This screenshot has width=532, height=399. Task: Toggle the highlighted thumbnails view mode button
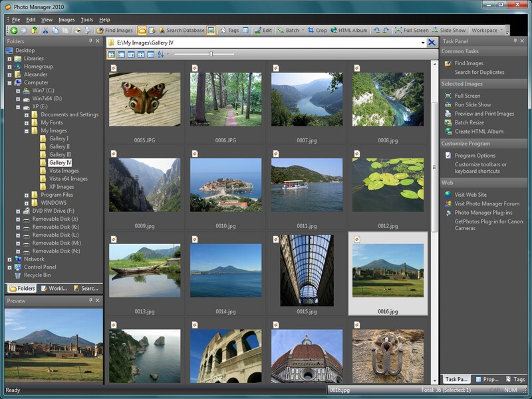pyautogui.click(x=111, y=55)
